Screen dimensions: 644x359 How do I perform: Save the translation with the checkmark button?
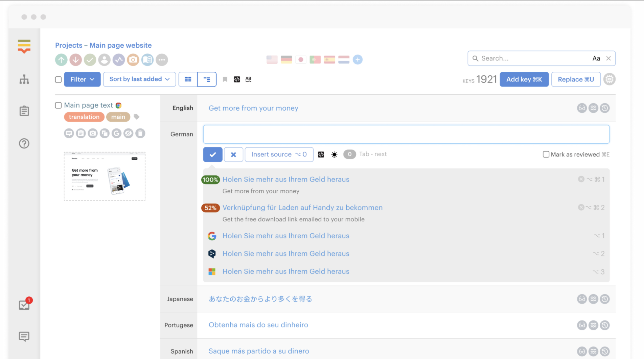(x=213, y=154)
